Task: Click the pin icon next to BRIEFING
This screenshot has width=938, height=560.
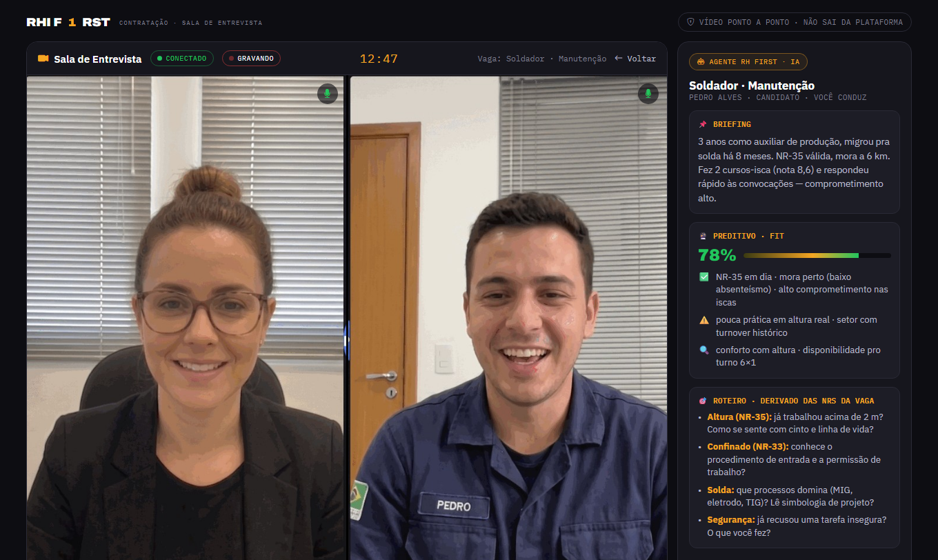Action: [x=703, y=125]
